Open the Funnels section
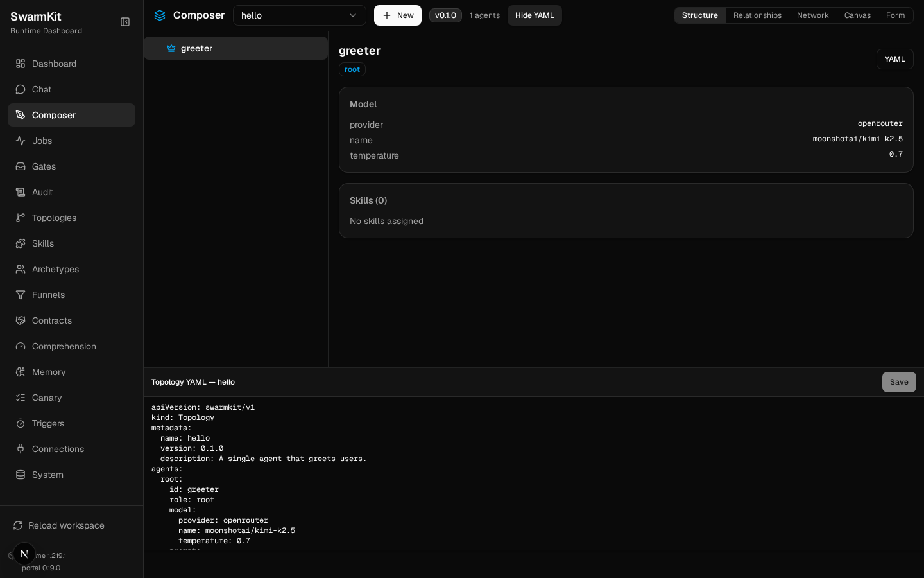 pos(71,295)
